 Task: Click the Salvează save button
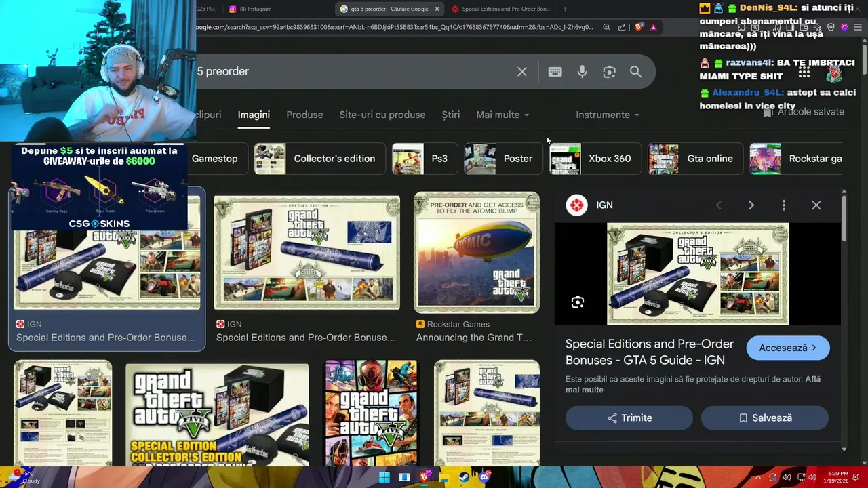click(765, 418)
